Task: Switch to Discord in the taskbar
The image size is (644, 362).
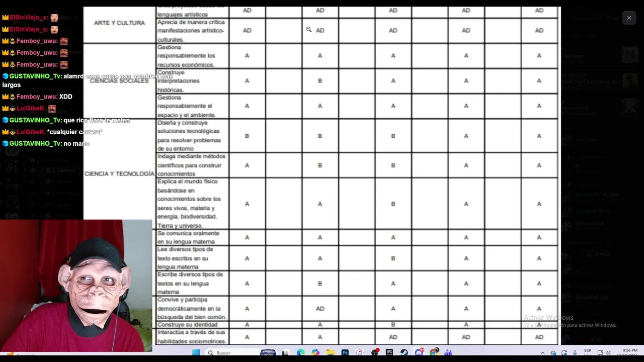Action: (419, 353)
